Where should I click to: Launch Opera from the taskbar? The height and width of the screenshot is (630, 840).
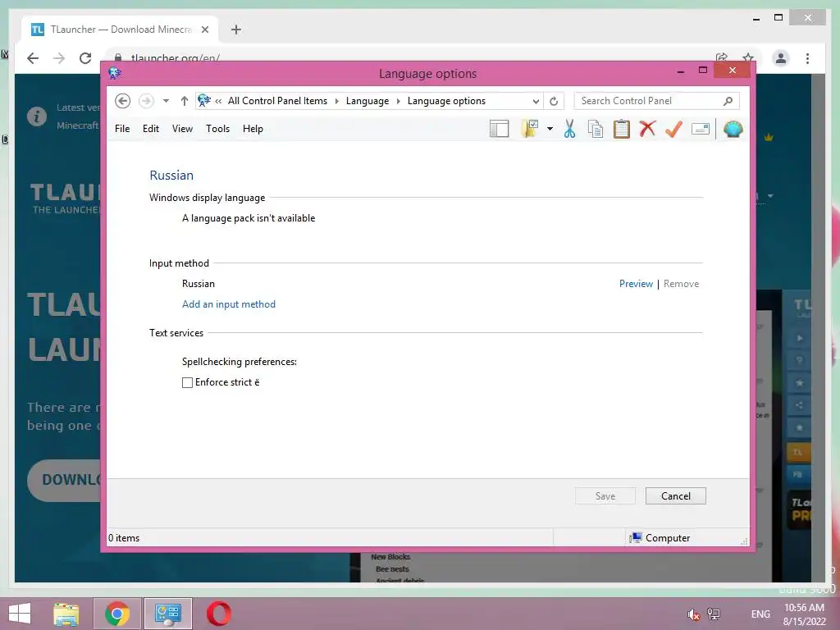pyautogui.click(x=218, y=614)
